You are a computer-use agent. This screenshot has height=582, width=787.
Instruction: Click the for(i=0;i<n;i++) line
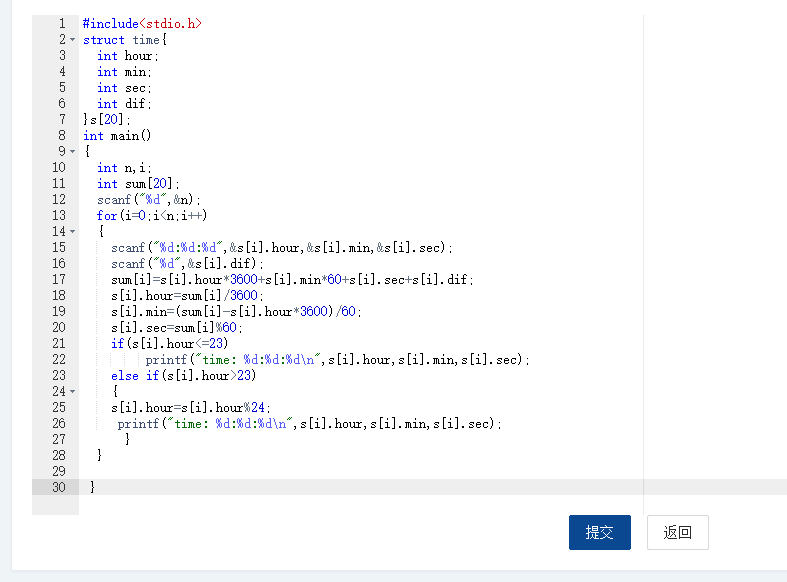(x=152, y=216)
